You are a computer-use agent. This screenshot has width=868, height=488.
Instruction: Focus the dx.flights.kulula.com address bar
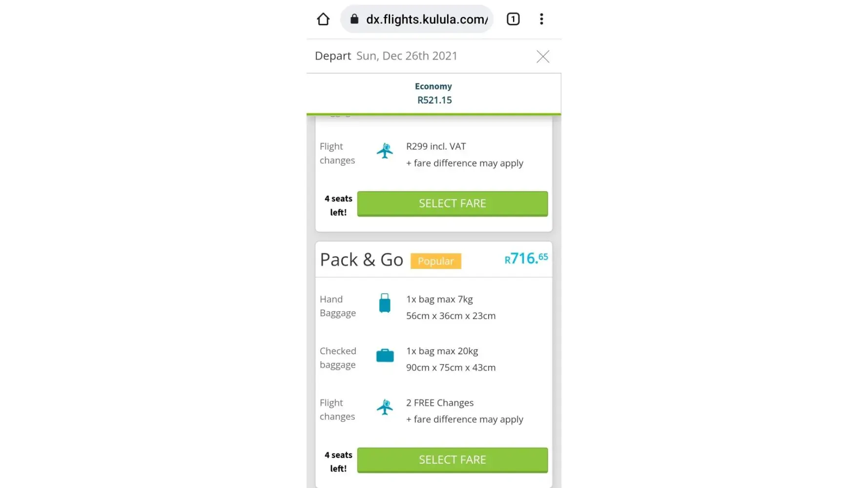[x=426, y=19]
